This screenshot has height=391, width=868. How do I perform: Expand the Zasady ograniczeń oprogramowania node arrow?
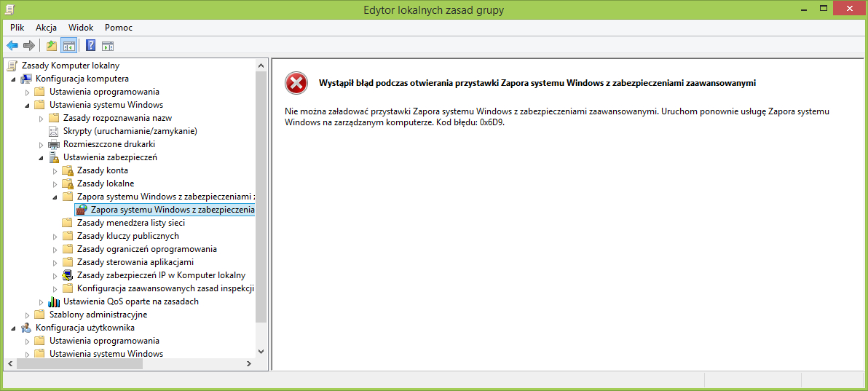tap(55, 249)
